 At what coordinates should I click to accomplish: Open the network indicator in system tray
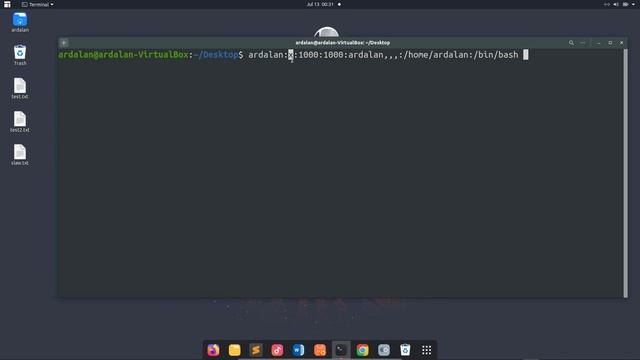(x=607, y=4)
